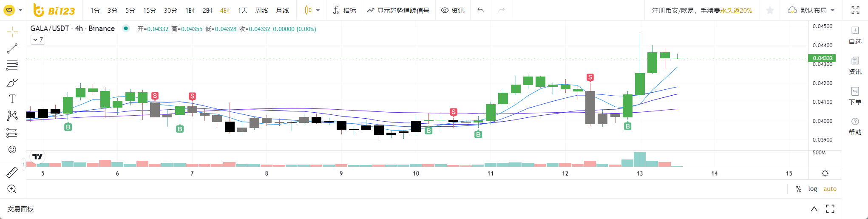Click the Bi123 logo
Viewport: 868px width, 219px height.
click(54, 10)
